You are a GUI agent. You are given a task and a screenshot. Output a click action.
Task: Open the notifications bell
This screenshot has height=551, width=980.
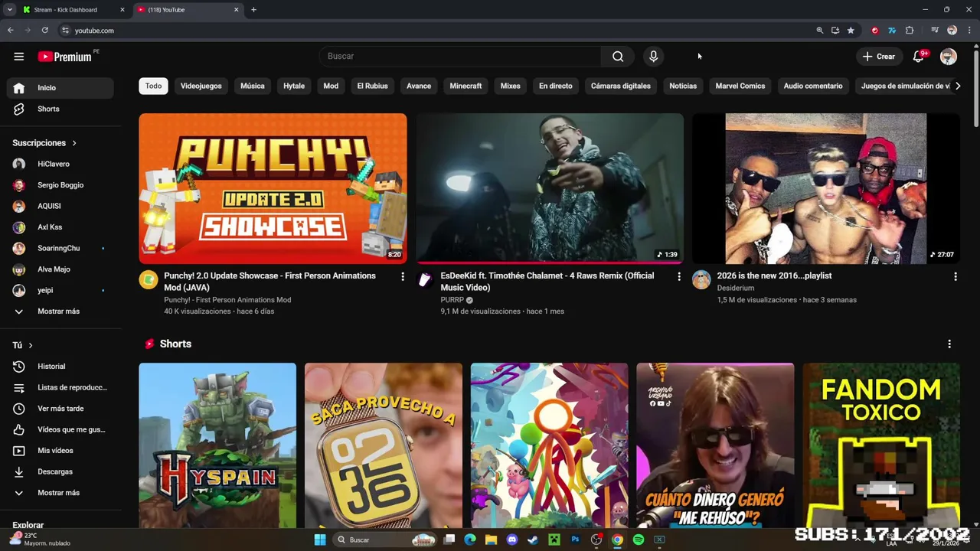pyautogui.click(x=918, y=56)
